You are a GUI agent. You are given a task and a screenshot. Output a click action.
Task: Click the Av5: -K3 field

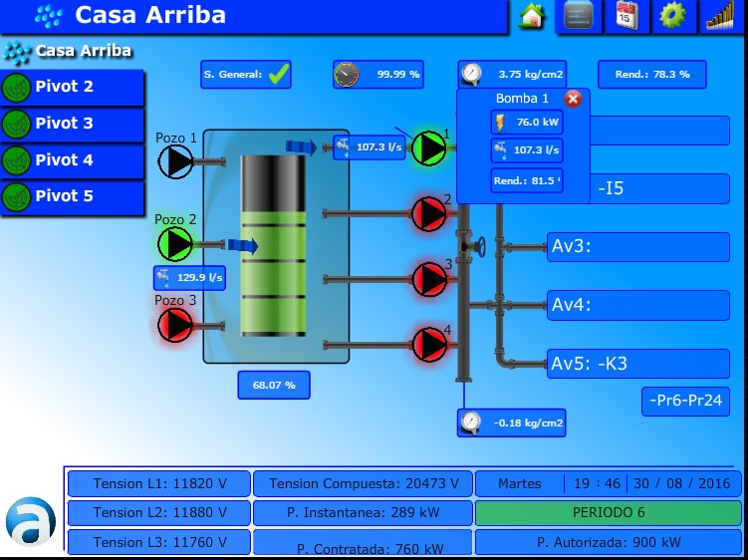click(x=638, y=364)
